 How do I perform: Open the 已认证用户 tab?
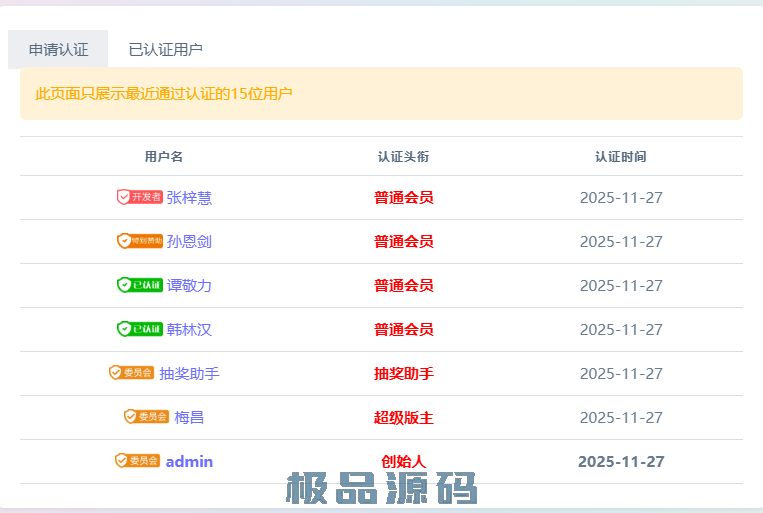pyautogui.click(x=166, y=49)
